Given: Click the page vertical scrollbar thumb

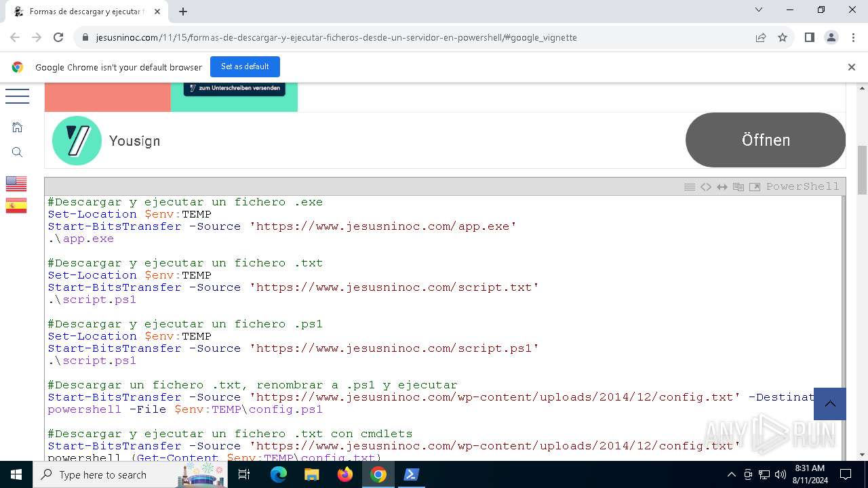Looking at the screenshot, I should coord(863,169).
